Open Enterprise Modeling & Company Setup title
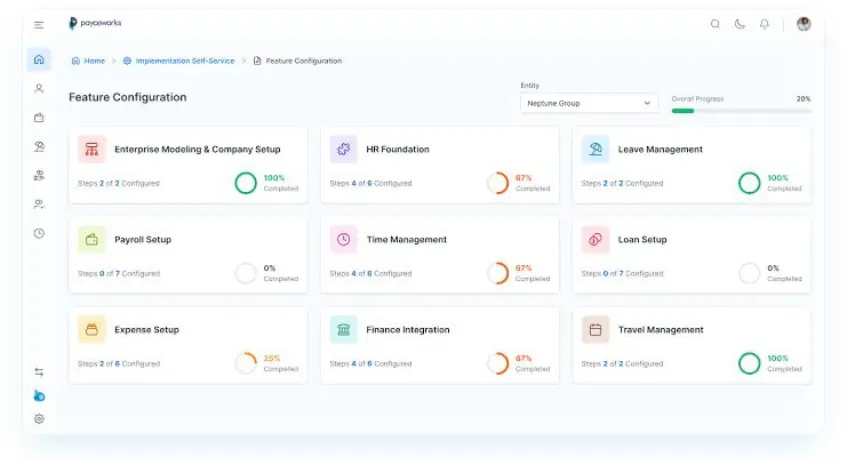The height and width of the screenshot is (460, 847). pos(197,149)
